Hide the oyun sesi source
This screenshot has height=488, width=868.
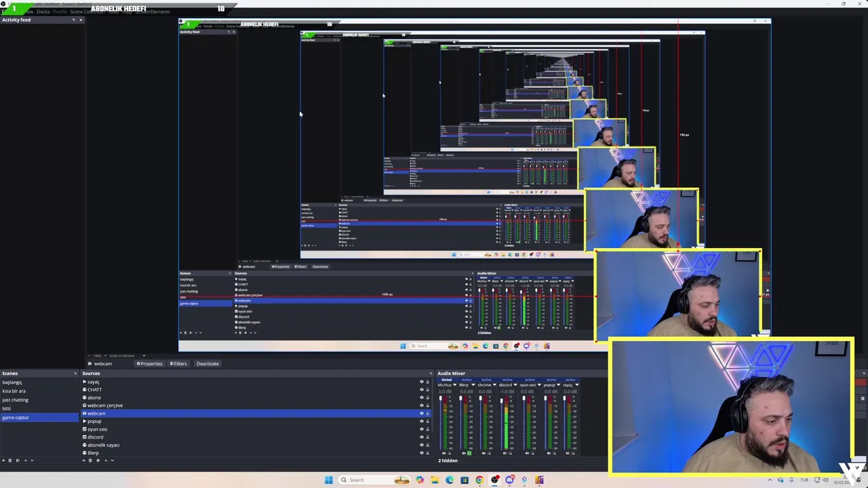pyautogui.click(x=421, y=429)
